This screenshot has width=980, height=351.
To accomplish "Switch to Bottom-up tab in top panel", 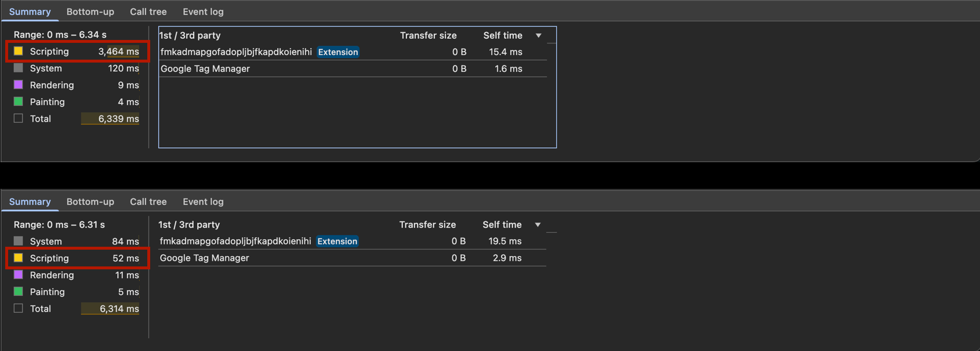I will pyautogui.click(x=90, y=12).
